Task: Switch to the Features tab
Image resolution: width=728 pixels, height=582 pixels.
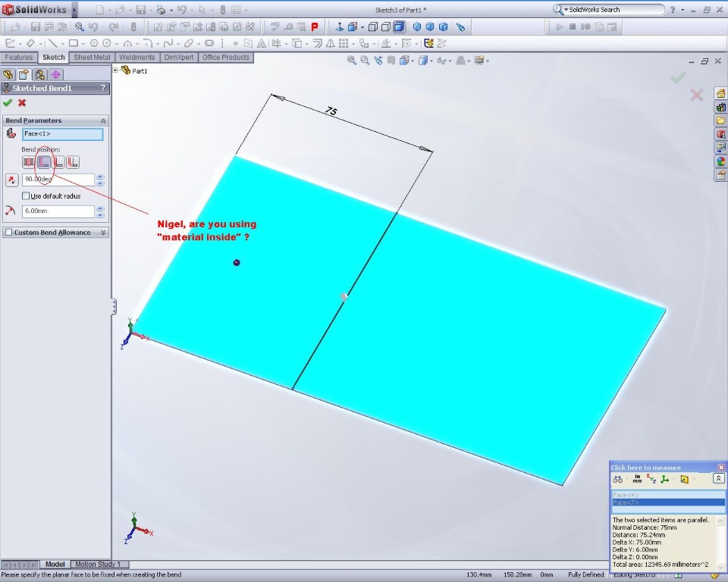Action: pyautogui.click(x=18, y=58)
